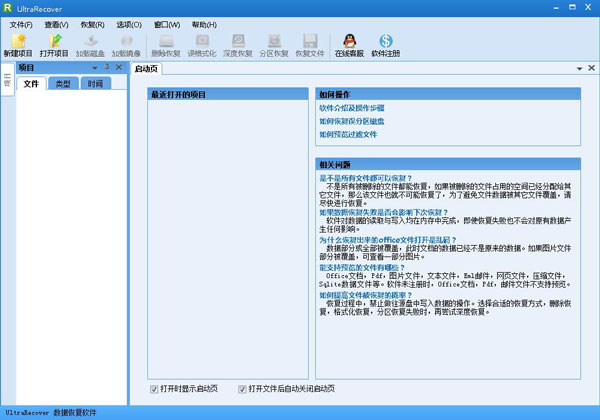This screenshot has height=420, width=600.
Task: Click the 软件注册 (Register Software) icon
Action: point(385,41)
